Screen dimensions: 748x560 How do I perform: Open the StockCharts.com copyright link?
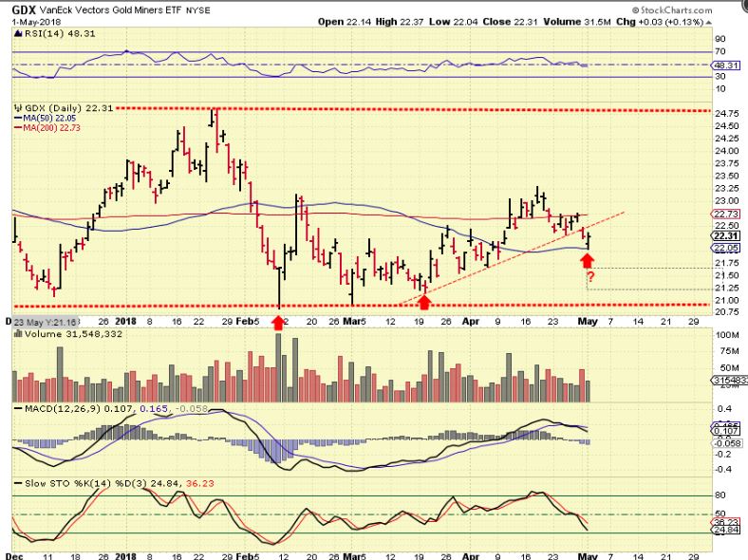click(x=671, y=10)
